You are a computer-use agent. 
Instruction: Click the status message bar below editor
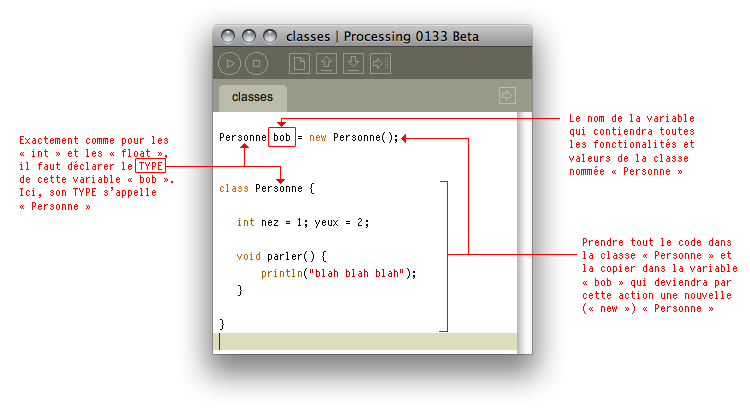click(365, 342)
